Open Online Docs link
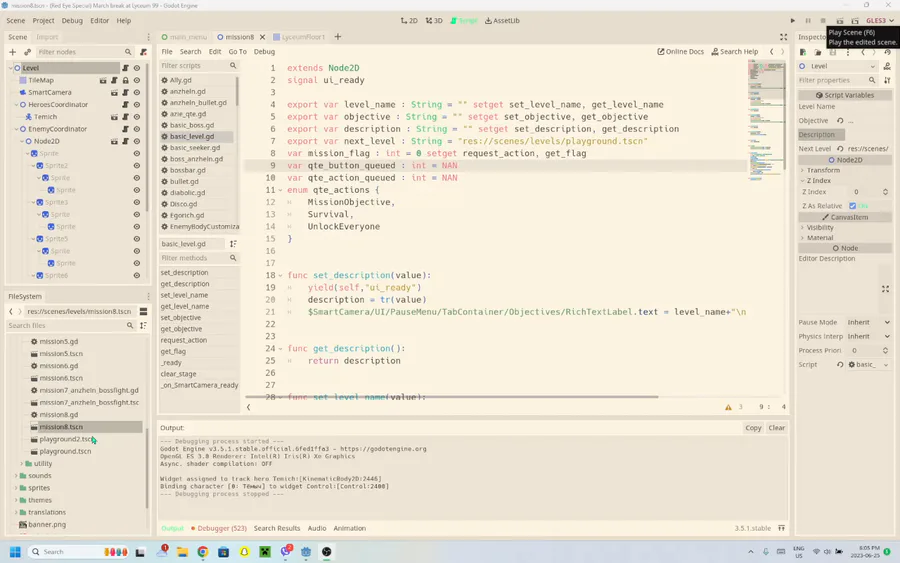The image size is (900, 563). [680, 51]
